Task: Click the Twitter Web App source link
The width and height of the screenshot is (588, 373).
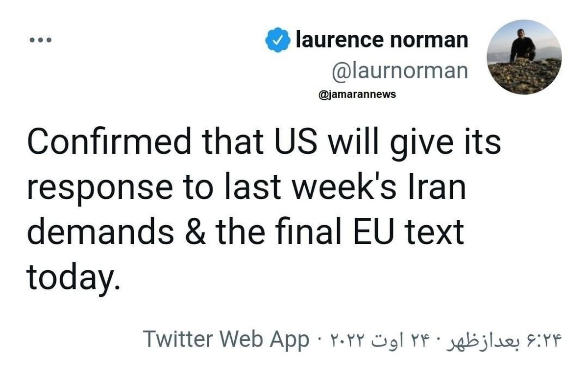Action: point(226,339)
